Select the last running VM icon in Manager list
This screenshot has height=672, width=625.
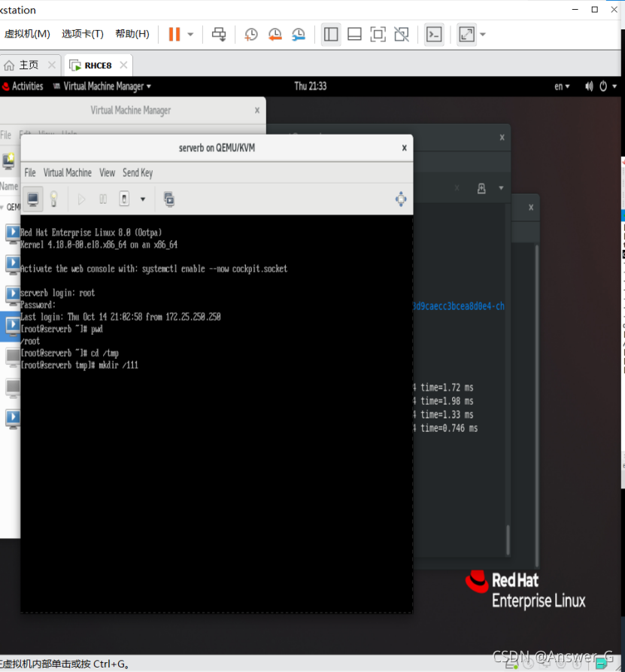[13, 418]
